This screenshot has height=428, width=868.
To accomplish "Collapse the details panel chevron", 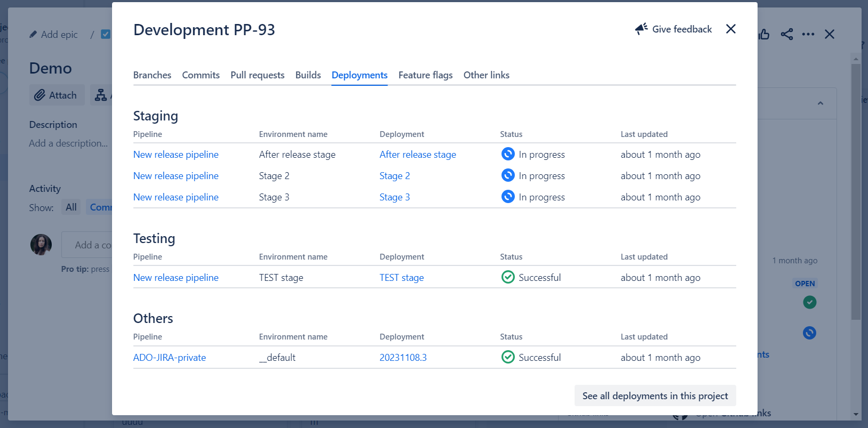I will pyautogui.click(x=820, y=103).
